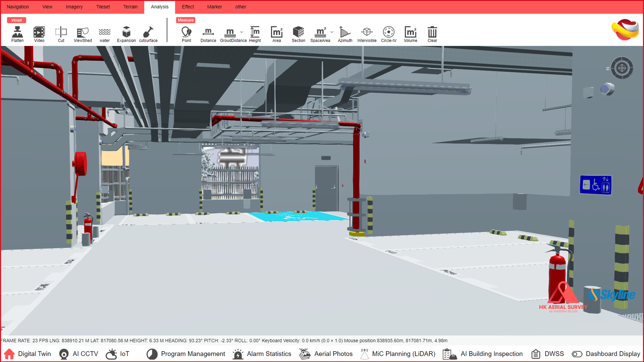The image size is (644, 362).
Task: Click the compass navigation control
Action: tap(622, 68)
